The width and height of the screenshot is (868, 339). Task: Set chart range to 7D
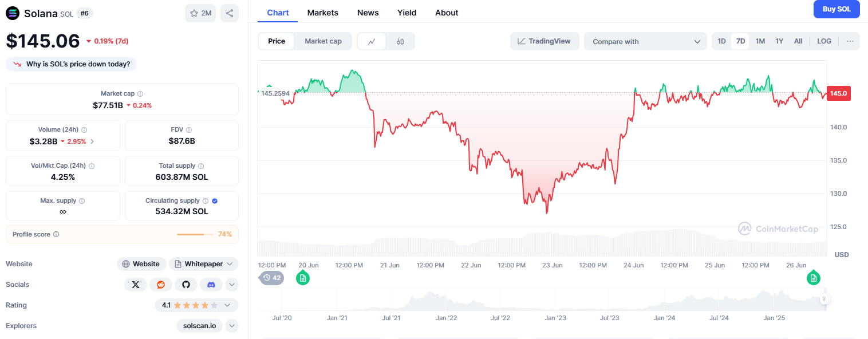coord(740,41)
